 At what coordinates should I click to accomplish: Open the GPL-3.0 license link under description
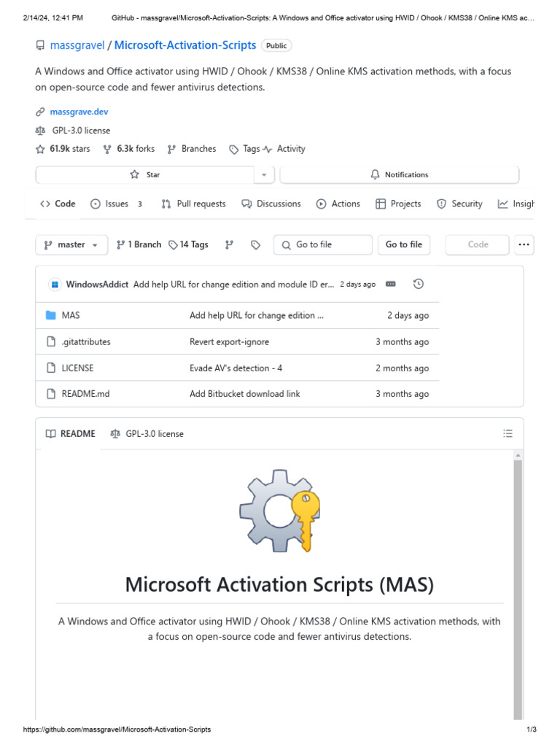tap(81, 131)
